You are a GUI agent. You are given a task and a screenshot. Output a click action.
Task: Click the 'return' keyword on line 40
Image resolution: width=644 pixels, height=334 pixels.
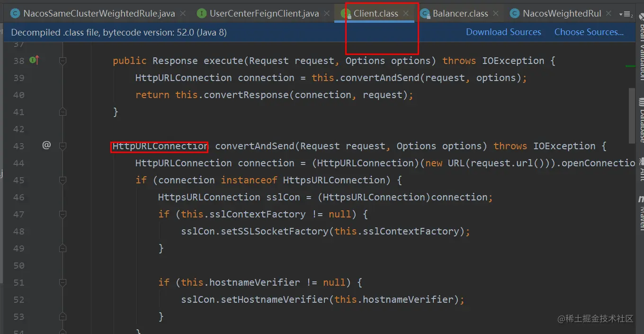click(x=152, y=95)
